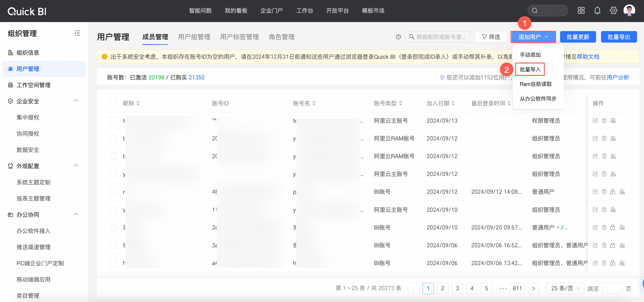Check the 2024/09/12 BI账号 row checkbox
Viewport: 644px width, 302px height.
point(113,192)
